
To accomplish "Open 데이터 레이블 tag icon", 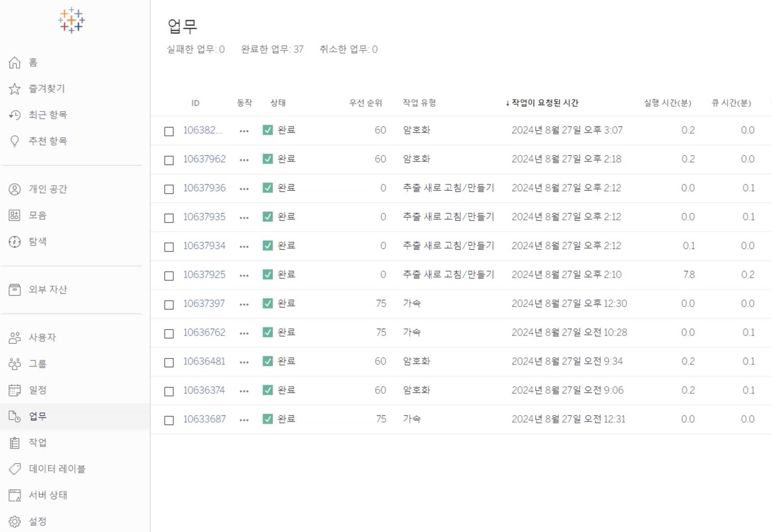I will click(15, 469).
